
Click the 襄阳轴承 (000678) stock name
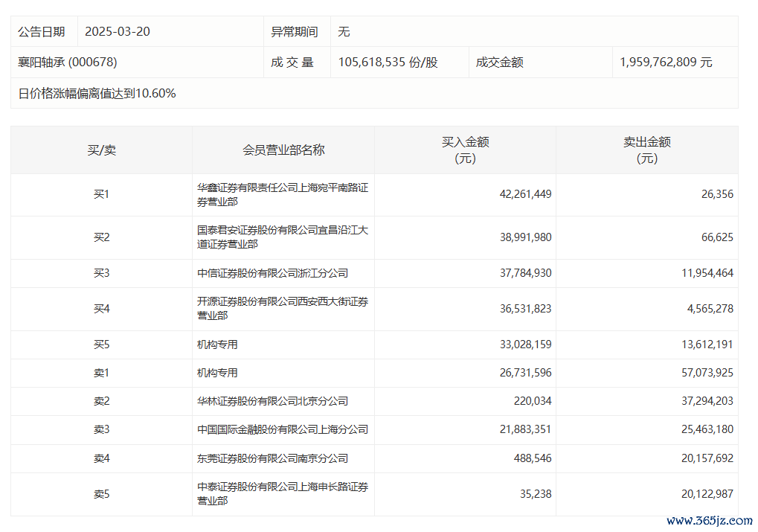click(x=68, y=63)
